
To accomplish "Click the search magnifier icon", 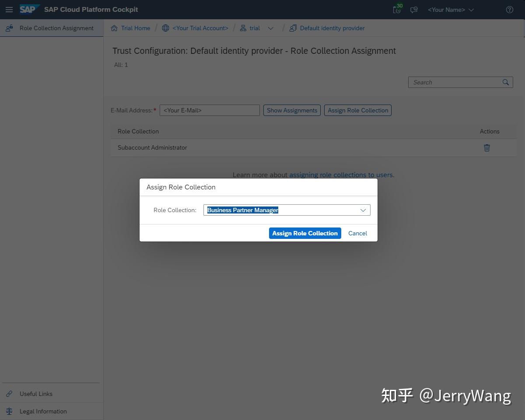I will tap(506, 82).
